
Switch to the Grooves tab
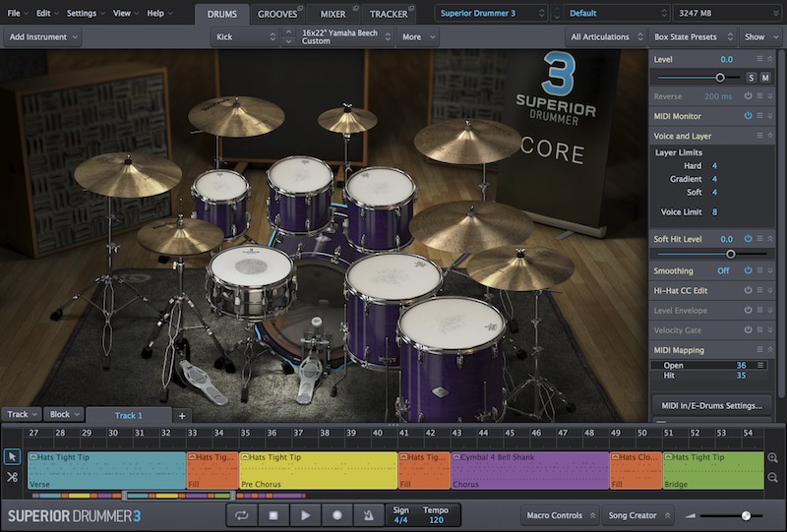[x=277, y=14]
